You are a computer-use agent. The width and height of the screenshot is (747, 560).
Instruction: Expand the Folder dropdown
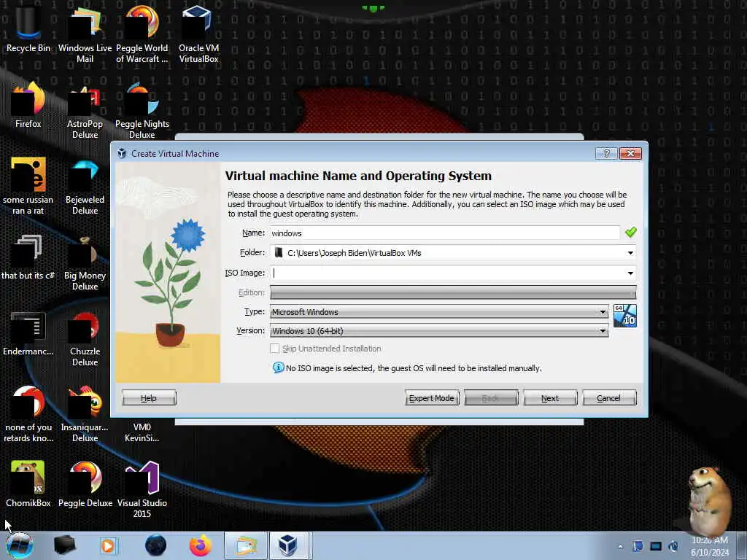[x=630, y=253]
